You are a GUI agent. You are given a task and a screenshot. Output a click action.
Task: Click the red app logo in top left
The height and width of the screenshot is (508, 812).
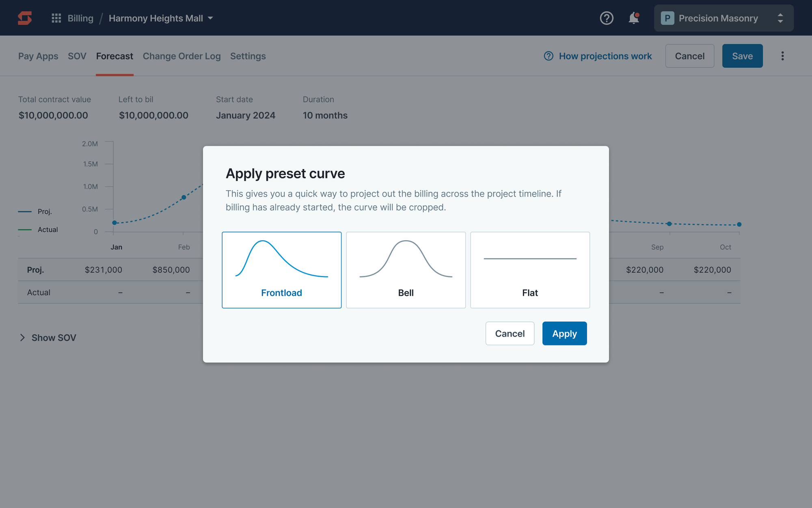tap(25, 18)
